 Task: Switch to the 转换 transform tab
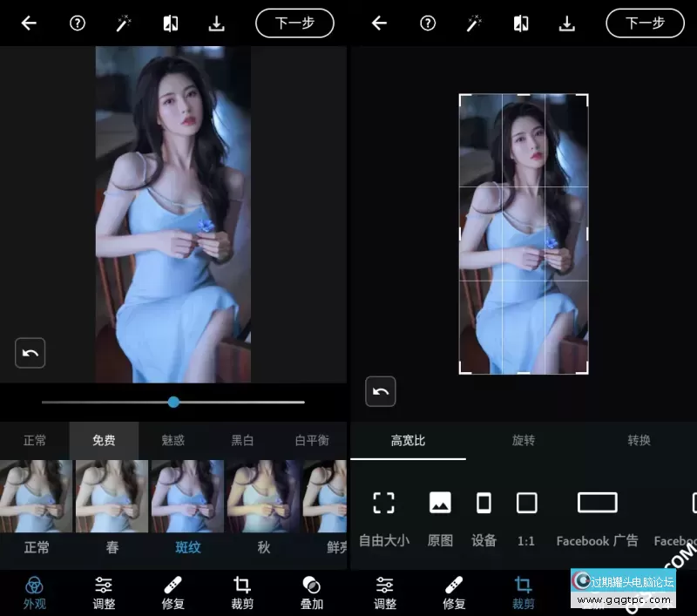pyautogui.click(x=639, y=440)
